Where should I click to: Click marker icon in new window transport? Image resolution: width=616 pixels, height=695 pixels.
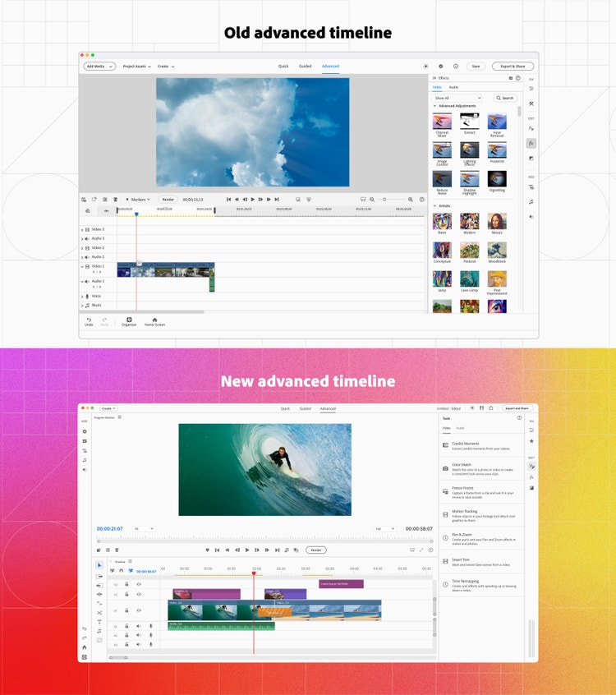coord(207,550)
